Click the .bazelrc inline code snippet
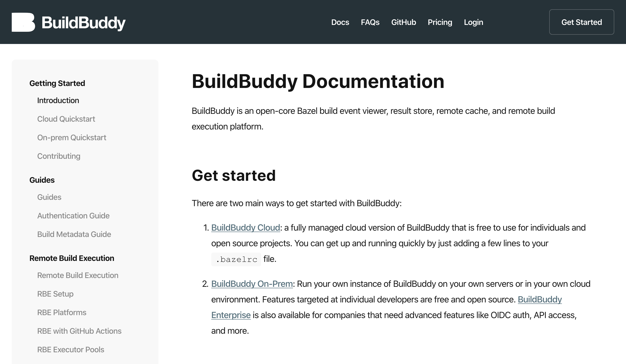Screen dimensions: 626x364 pyautogui.click(x=236, y=259)
